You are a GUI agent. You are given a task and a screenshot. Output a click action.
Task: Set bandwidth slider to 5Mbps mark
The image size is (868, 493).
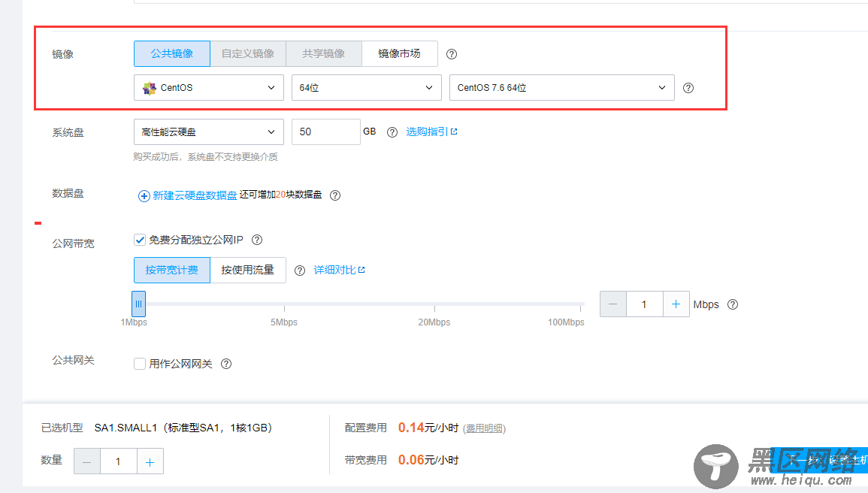284,304
